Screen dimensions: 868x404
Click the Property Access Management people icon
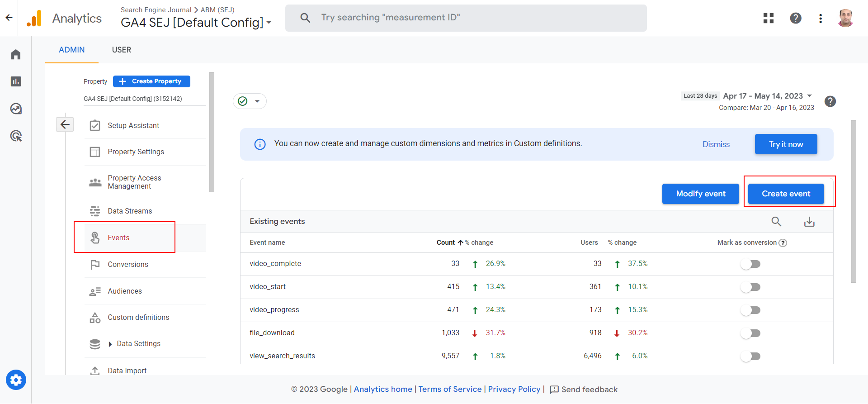click(95, 182)
